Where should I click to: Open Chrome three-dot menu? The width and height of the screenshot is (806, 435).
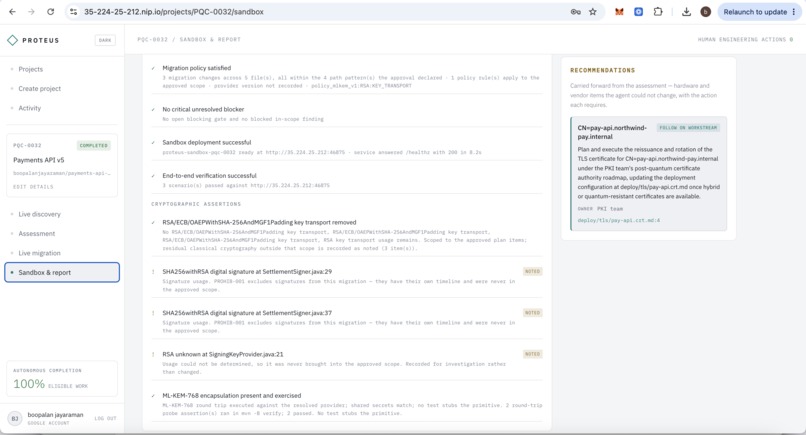[x=794, y=12]
